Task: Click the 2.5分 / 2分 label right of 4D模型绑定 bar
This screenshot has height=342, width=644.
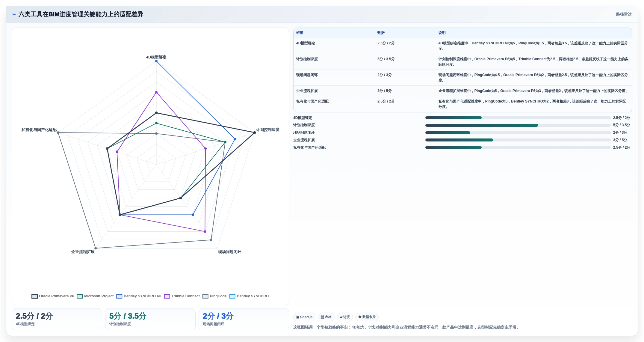Action: 622,118
